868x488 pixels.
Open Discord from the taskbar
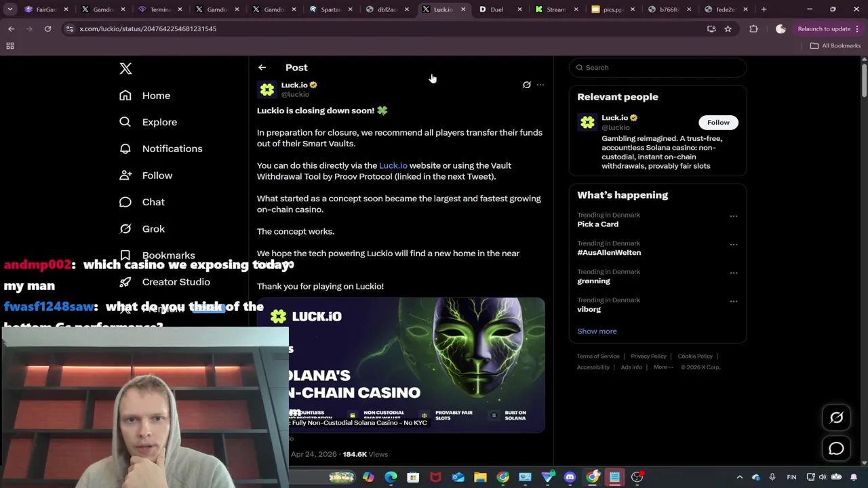[x=570, y=477]
